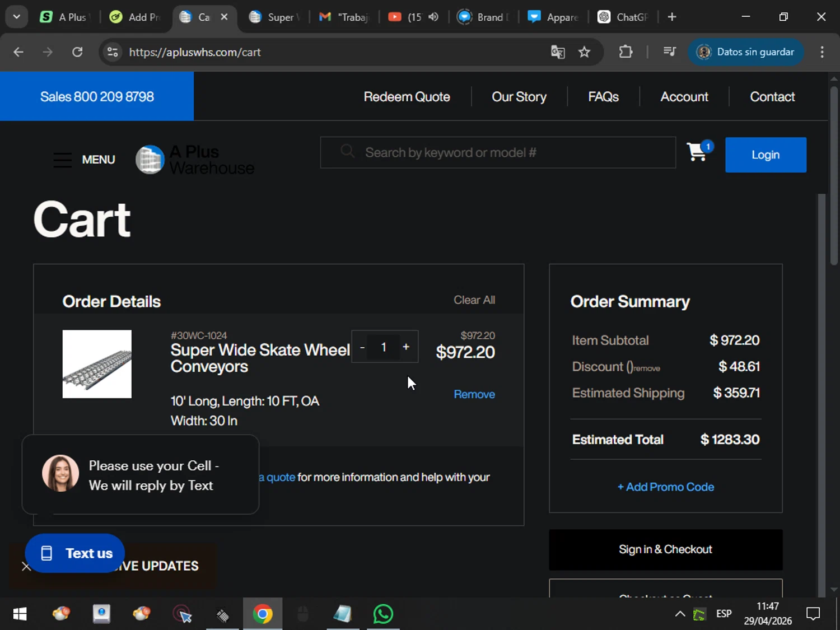Click the address bar URL

point(195,52)
